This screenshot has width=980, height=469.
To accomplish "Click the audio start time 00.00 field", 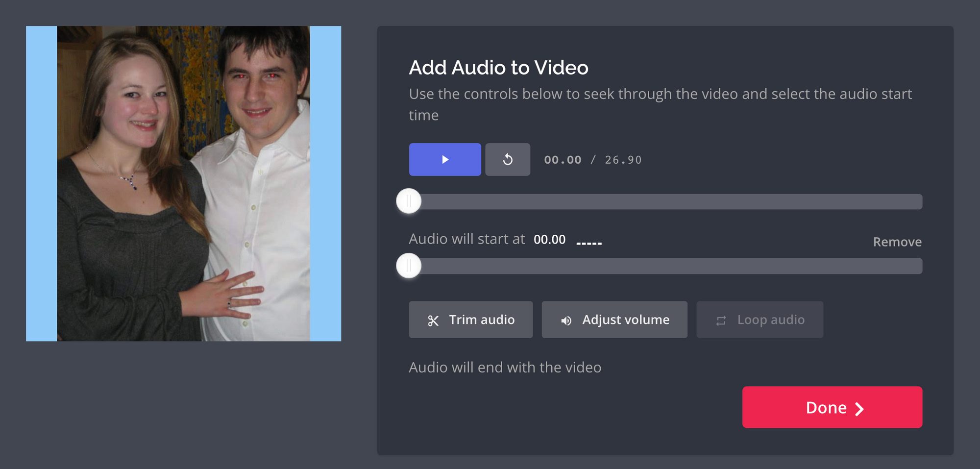I will coord(549,240).
